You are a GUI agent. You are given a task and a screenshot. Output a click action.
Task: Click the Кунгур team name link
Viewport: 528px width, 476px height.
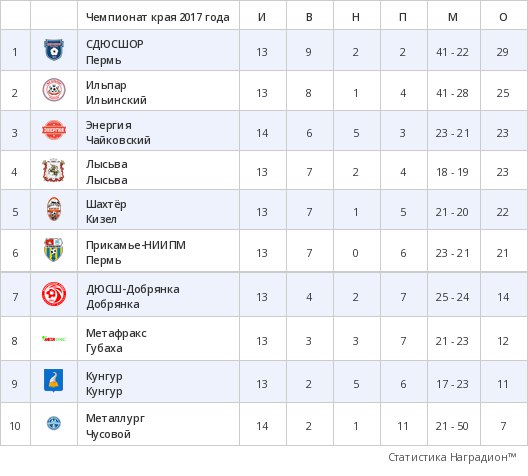104,376
